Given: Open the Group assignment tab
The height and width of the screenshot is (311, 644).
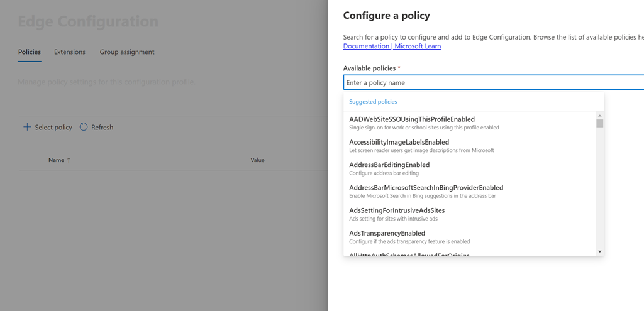Looking at the screenshot, I should 127,52.
